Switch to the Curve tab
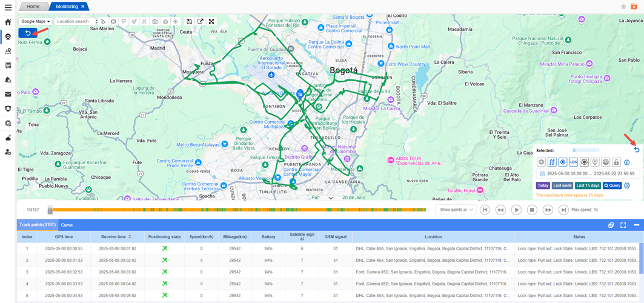This screenshot has width=644, height=303. 67,225
